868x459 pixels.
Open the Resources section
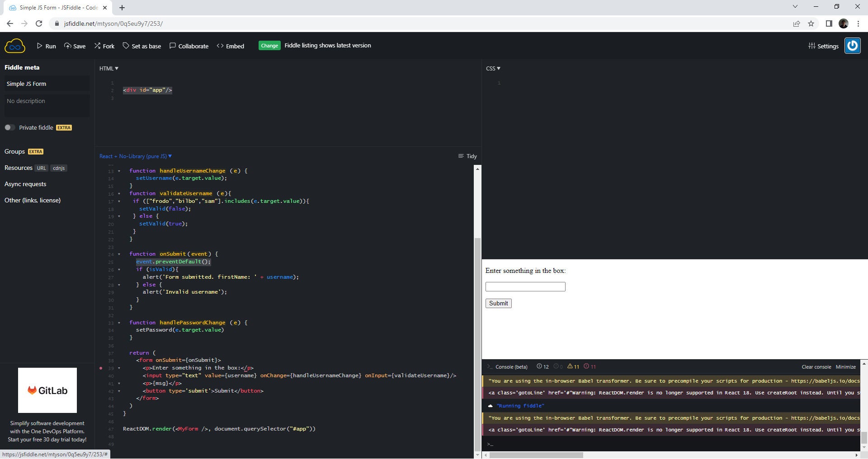(19, 168)
